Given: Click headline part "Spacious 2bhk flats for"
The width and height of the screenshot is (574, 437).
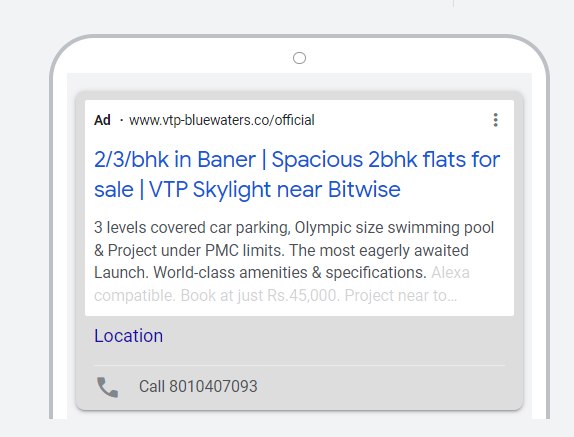Looking at the screenshot, I should [386, 160].
